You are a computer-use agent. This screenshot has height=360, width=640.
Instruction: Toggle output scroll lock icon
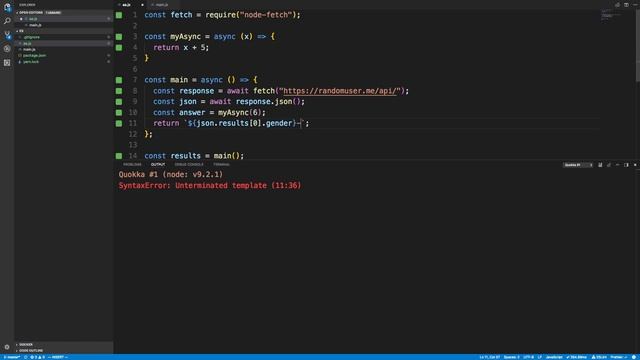(609, 165)
